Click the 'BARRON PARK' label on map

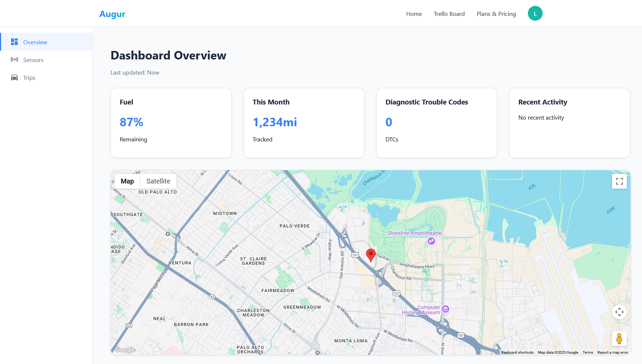click(191, 324)
